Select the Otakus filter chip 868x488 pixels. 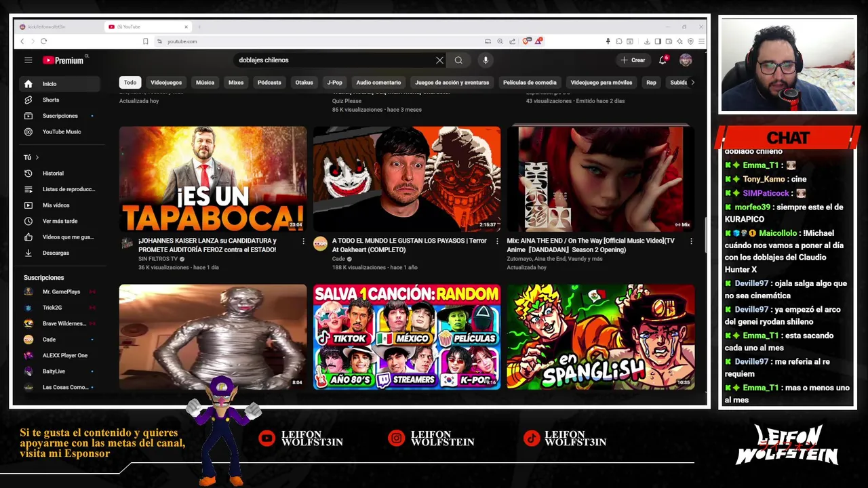(304, 83)
